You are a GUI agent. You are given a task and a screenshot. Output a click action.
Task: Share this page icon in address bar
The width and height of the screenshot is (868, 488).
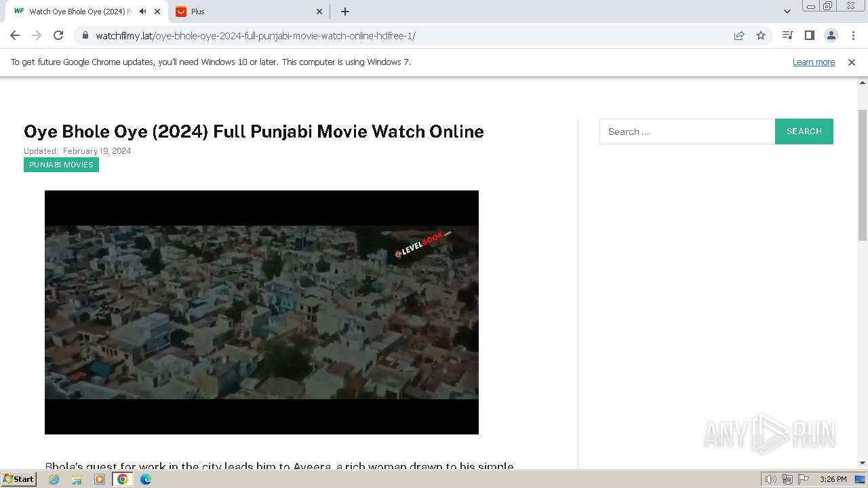click(739, 35)
